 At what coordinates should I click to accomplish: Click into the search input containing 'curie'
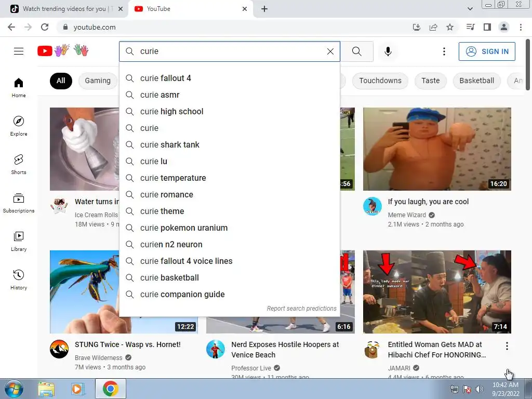(231, 51)
